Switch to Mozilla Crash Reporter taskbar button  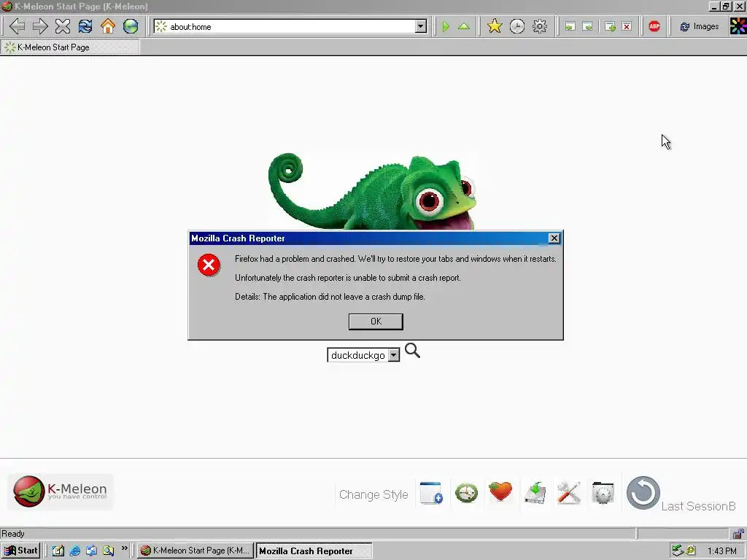(x=314, y=551)
